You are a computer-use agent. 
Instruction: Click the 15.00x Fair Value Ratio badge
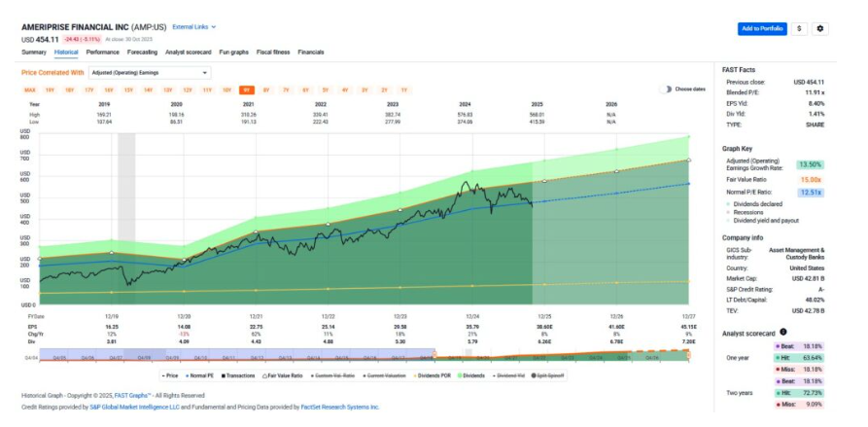pyautogui.click(x=811, y=179)
